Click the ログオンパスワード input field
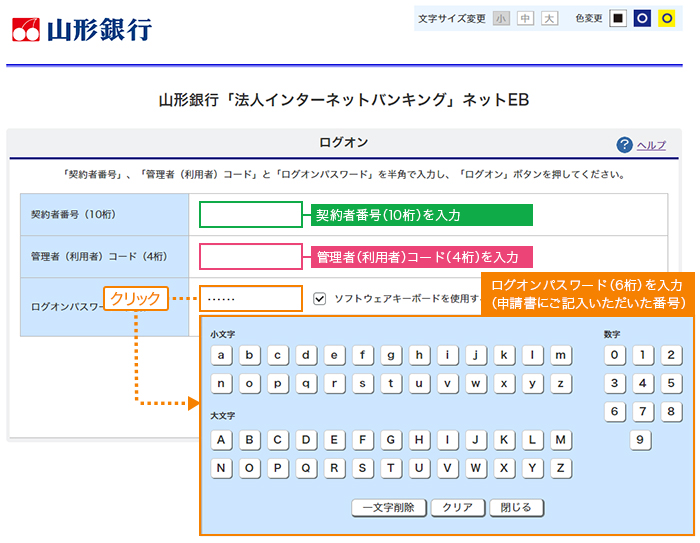This screenshot has height=543, width=700. (x=251, y=298)
